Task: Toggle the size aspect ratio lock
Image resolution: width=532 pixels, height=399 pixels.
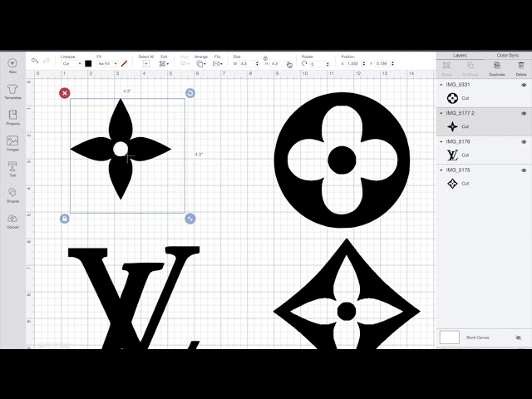Action: point(265,58)
